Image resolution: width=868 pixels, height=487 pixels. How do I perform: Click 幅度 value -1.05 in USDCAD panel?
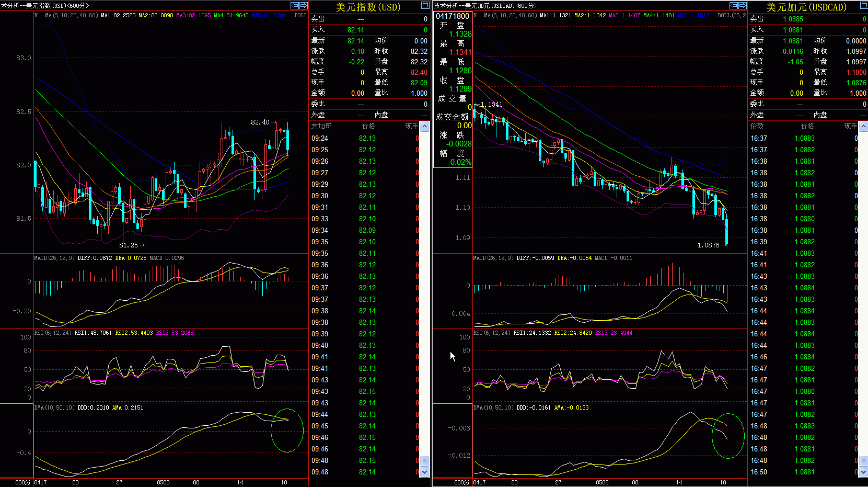tap(796, 62)
